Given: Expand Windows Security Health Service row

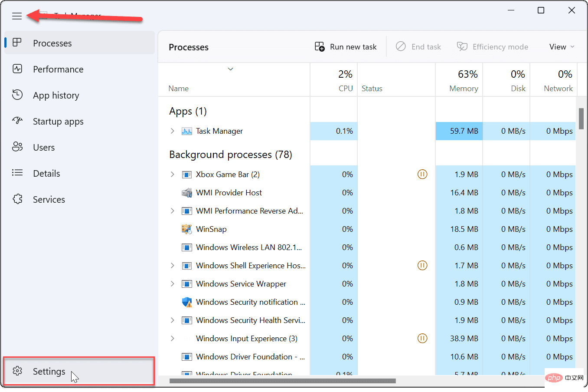Looking at the screenshot, I should tap(173, 320).
